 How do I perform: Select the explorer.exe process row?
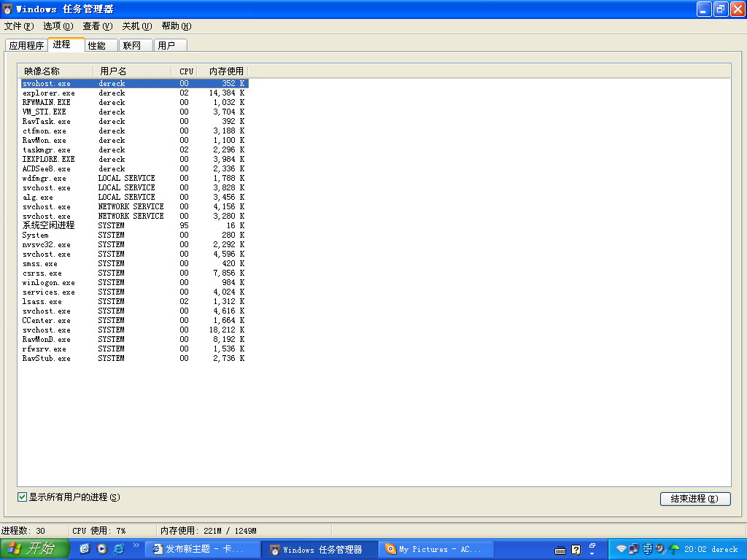pyautogui.click(x=134, y=93)
